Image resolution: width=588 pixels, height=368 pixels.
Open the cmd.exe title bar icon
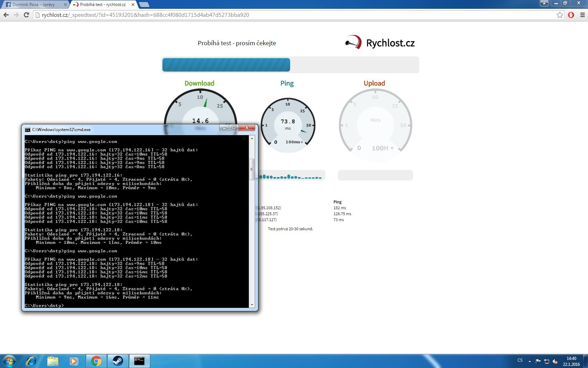tap(28, 130)
